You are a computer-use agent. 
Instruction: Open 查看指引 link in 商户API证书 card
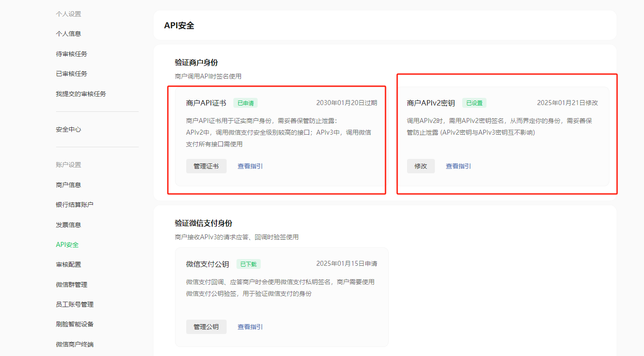click(250, 166)
